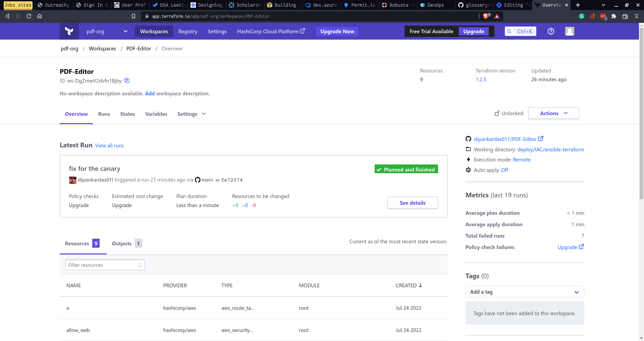This screenshot has width=644, height=341.
Task: Open the help question mark menu
Action: [x=551, y=31]
